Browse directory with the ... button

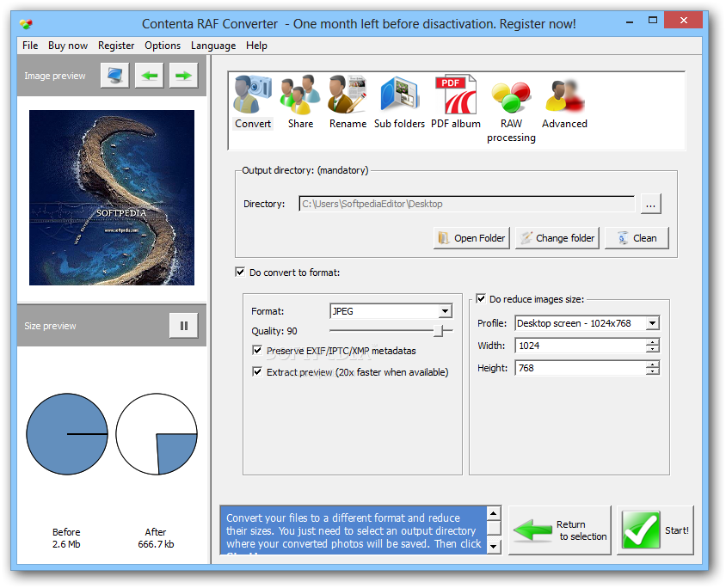tap(650, 204)
